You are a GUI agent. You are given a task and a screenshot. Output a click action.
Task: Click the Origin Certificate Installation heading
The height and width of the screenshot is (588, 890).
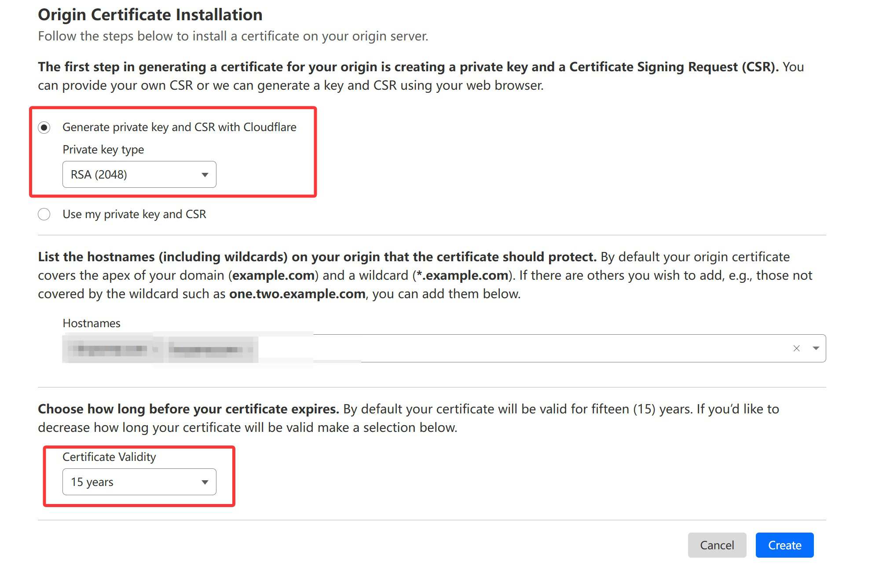tap(150, 15)
